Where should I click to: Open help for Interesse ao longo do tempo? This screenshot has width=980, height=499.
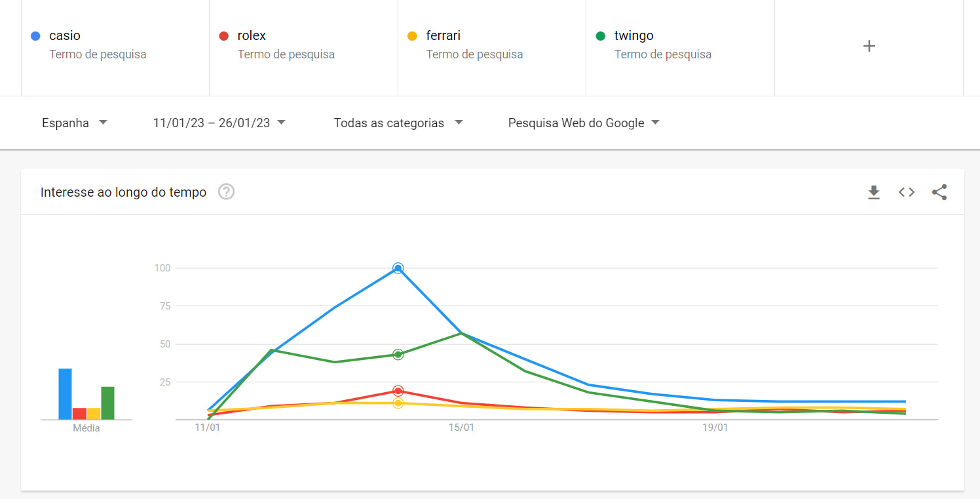(x=227, y=192)
